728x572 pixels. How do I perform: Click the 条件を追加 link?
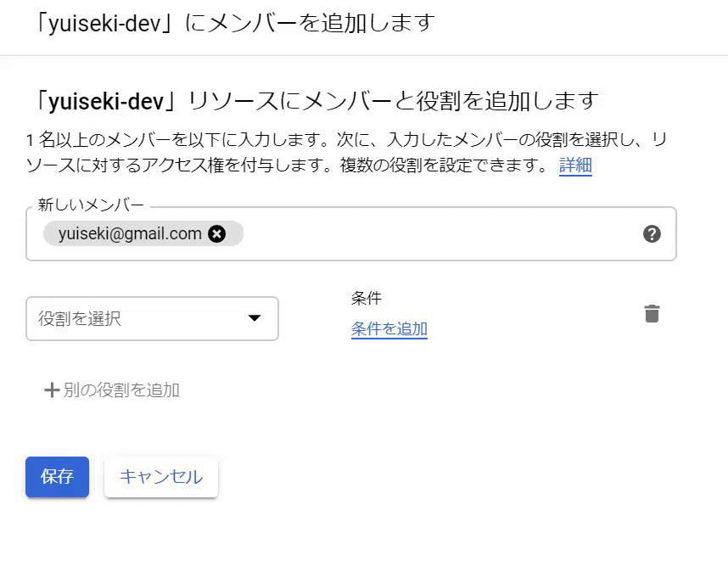389,329
